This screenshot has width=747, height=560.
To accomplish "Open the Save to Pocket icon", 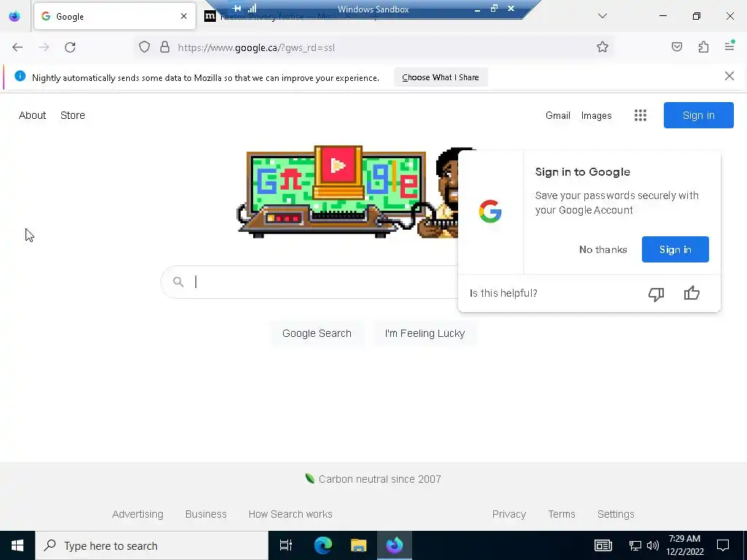I will pos(677,47).
